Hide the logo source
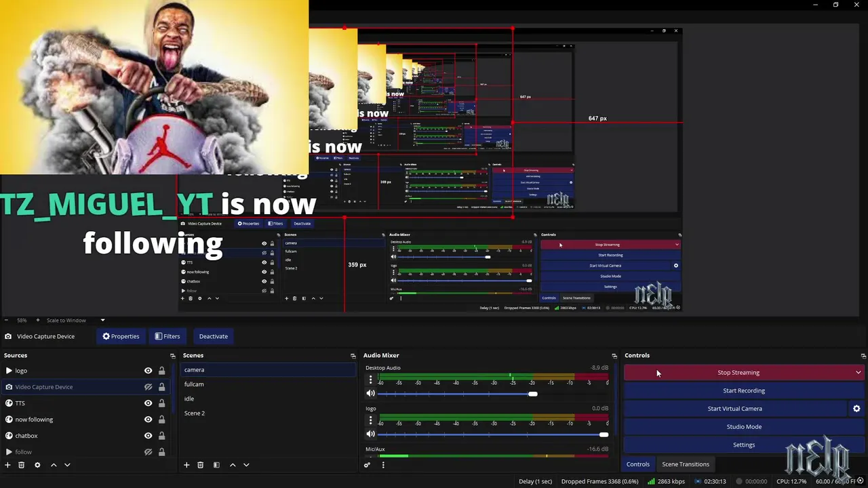 click(x=148, y=371)
